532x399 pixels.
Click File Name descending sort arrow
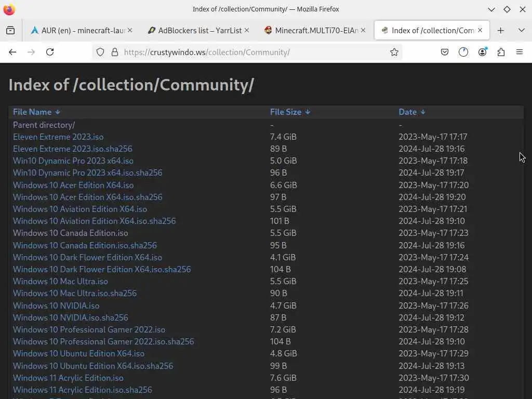[58, 112]
